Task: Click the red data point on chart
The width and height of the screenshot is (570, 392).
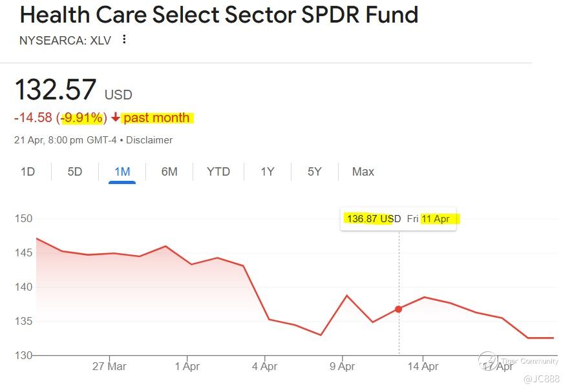Action: pyautogui.click(x=399, y=309)
